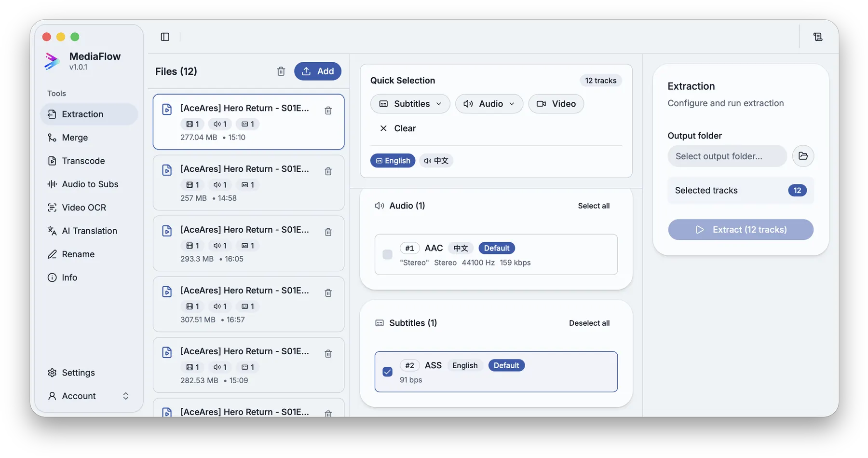Select the 257 MB Hero Return file card
Image resolution: width=868 pixels, height=458 pixels.
point(248,182)
